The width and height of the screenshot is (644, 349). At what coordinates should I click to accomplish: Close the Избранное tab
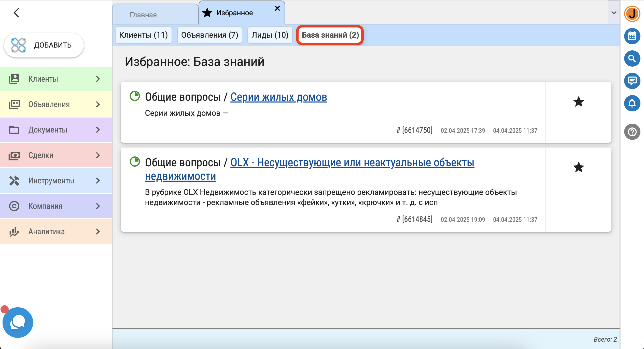pyautogui.click(x=277, y=9)
